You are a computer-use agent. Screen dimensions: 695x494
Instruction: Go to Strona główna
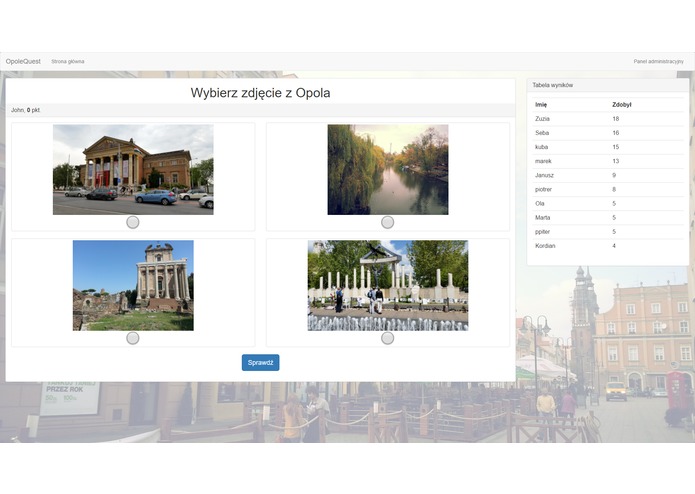point(68,62)
